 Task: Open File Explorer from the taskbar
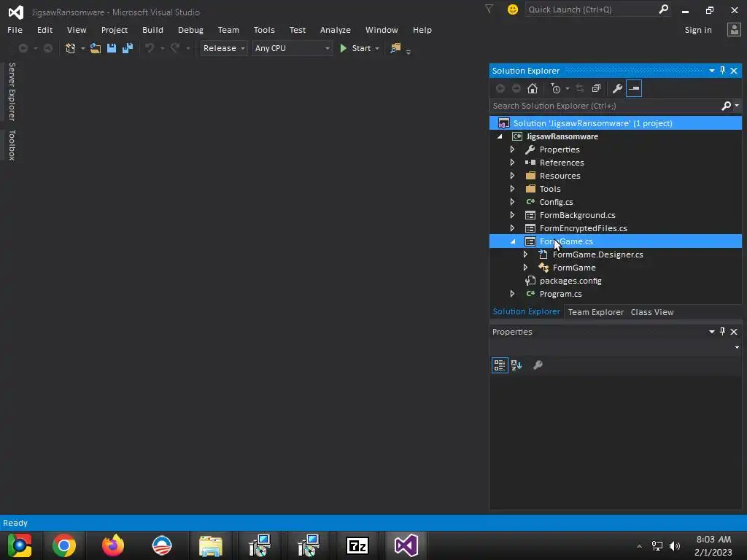tap(211, 545)
